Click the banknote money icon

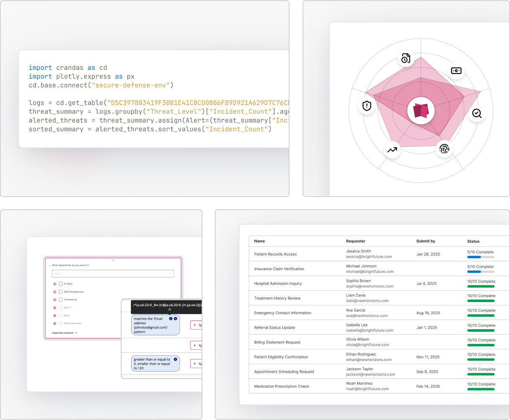(x=456, y=71)
